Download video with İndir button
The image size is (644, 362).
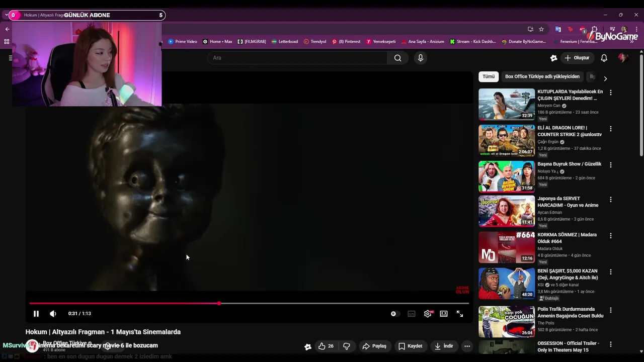pyautogui.click(x=444, y=346)
